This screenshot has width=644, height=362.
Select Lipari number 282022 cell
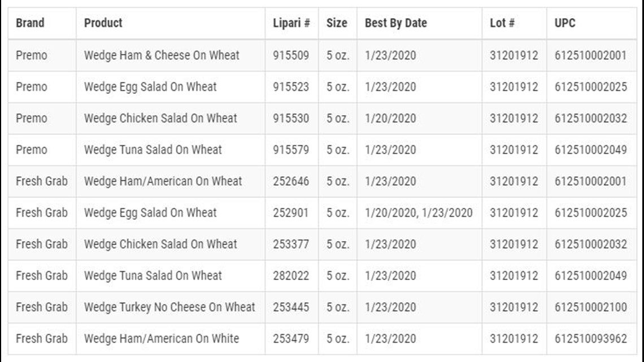point(291,276)
